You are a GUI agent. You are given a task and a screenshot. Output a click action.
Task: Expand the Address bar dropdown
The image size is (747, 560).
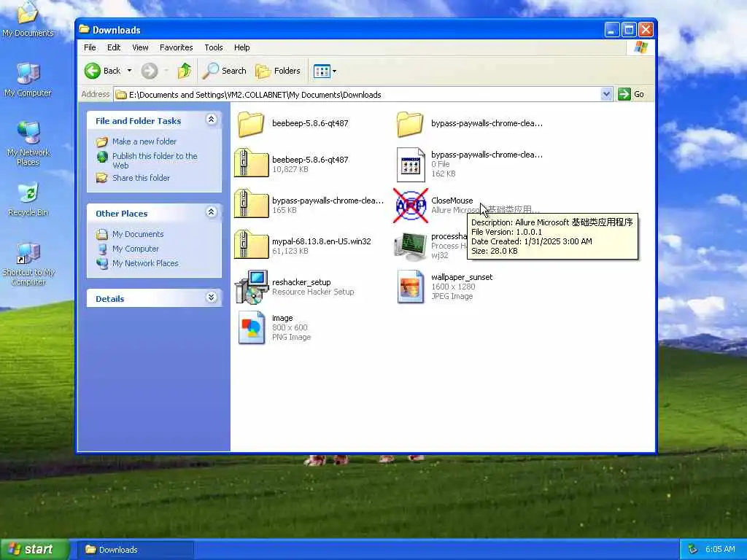pos(606,94)
